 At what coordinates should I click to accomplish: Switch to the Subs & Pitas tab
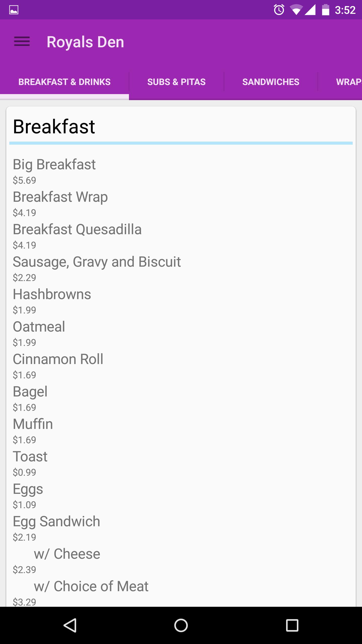(176, 82)
